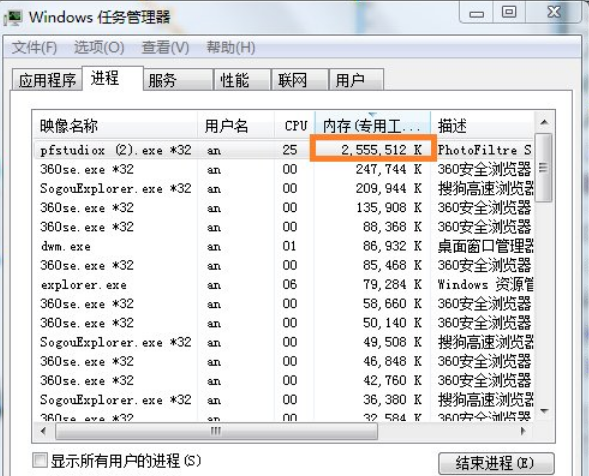
Task: Switch to the 应用程序 tab
Action: pos(47,80)
